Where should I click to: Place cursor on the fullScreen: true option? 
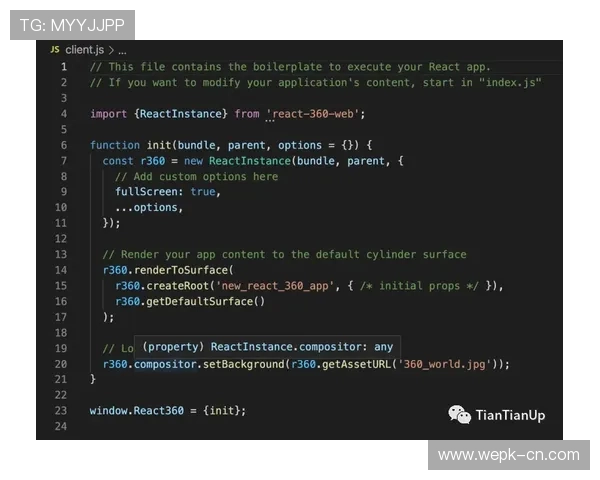point(166,192)
